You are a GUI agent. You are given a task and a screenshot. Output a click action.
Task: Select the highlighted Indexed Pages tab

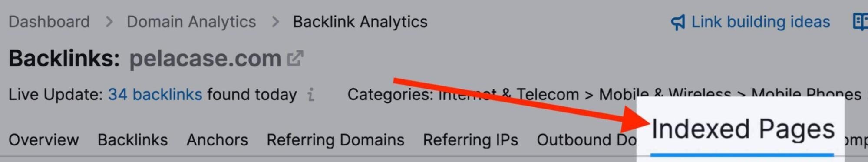(x=743, y=129)
